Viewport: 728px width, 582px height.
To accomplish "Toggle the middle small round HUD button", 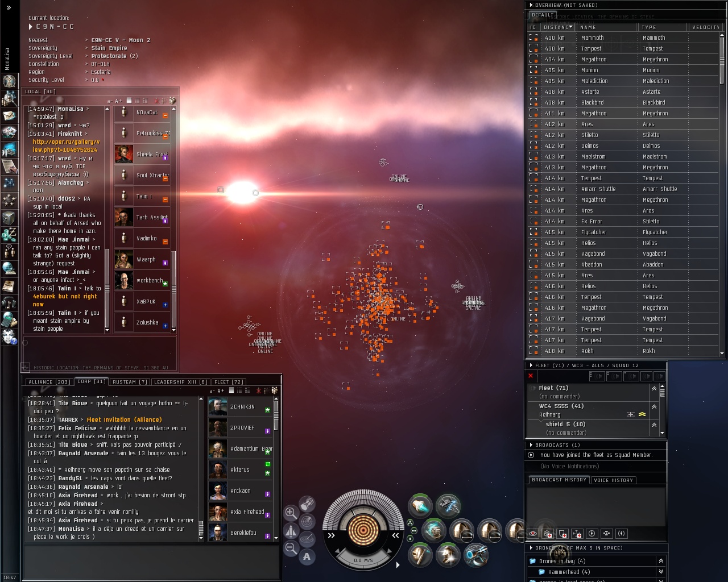I will click(414, 530).
